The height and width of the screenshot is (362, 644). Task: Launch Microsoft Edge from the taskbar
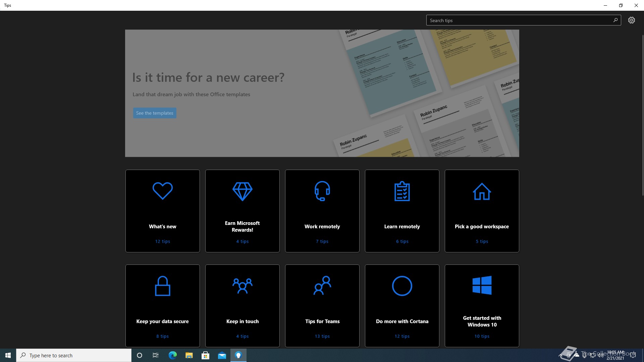tap(172, 355)
